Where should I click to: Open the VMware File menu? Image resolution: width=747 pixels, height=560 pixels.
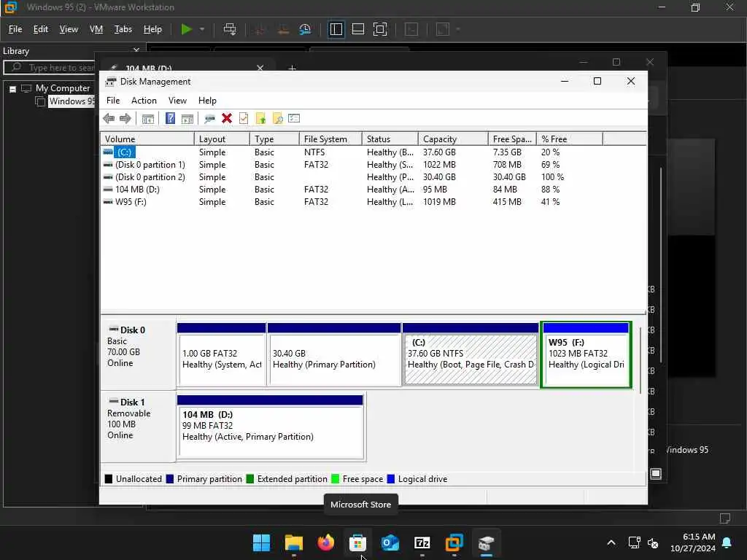pyautogui.click(x=15, y=29)
